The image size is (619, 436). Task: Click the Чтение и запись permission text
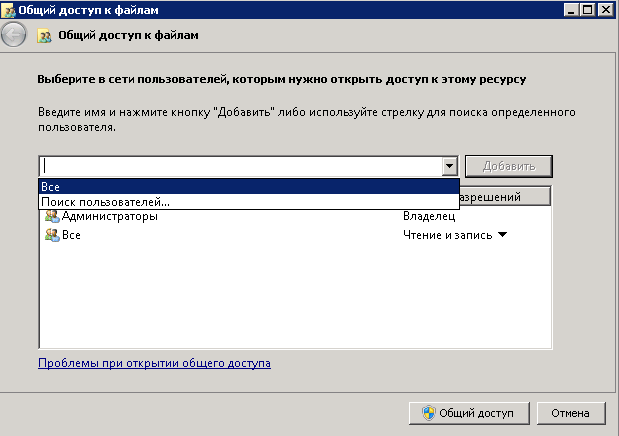(x=448, y=235)
